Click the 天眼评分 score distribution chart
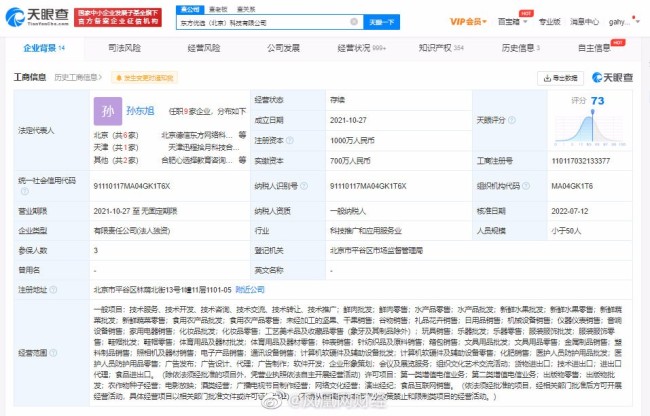The width and height of the screenshot is (650, 416). point(590,129)
